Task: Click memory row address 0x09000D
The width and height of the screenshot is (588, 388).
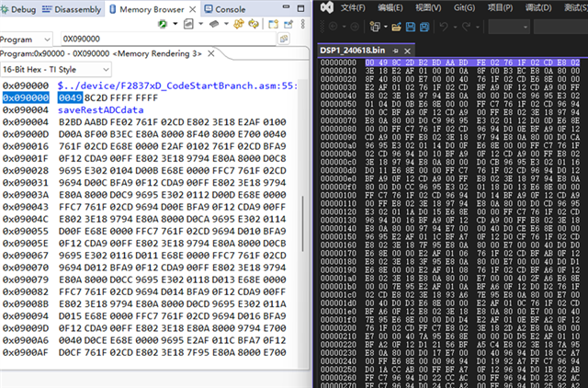Action: tap(26, 134)
